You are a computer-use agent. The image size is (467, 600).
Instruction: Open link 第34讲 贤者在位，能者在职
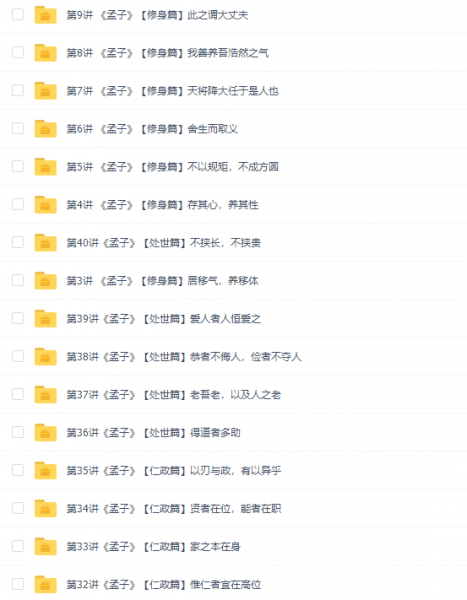[174, 509]
